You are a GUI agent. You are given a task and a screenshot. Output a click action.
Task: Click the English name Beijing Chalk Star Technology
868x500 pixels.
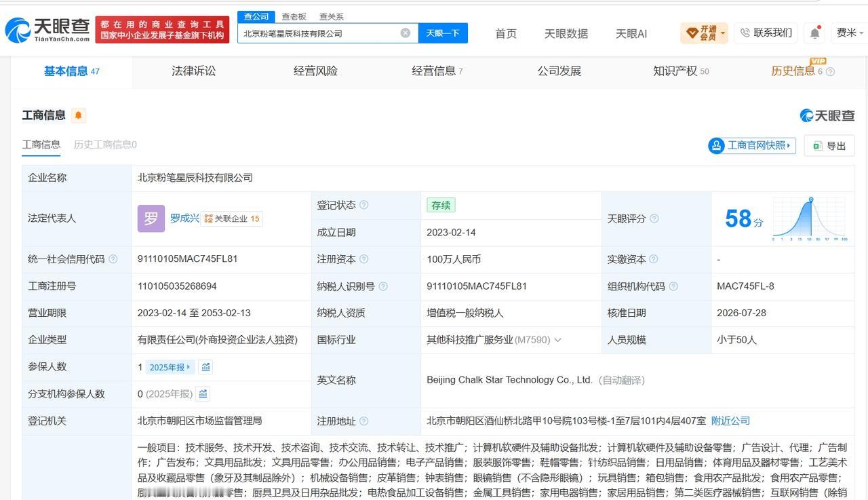pos(509,381)
